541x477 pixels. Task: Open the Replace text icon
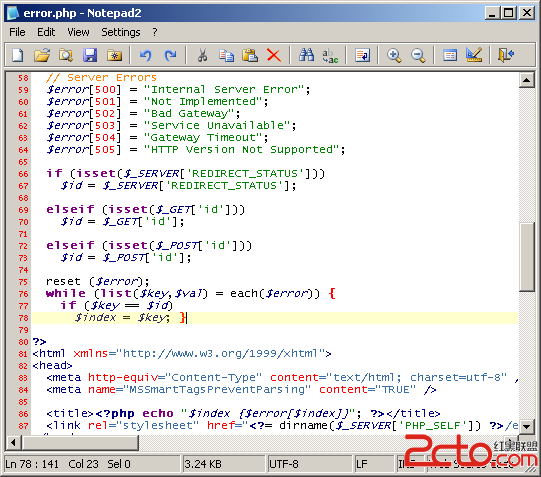[330, 56]
